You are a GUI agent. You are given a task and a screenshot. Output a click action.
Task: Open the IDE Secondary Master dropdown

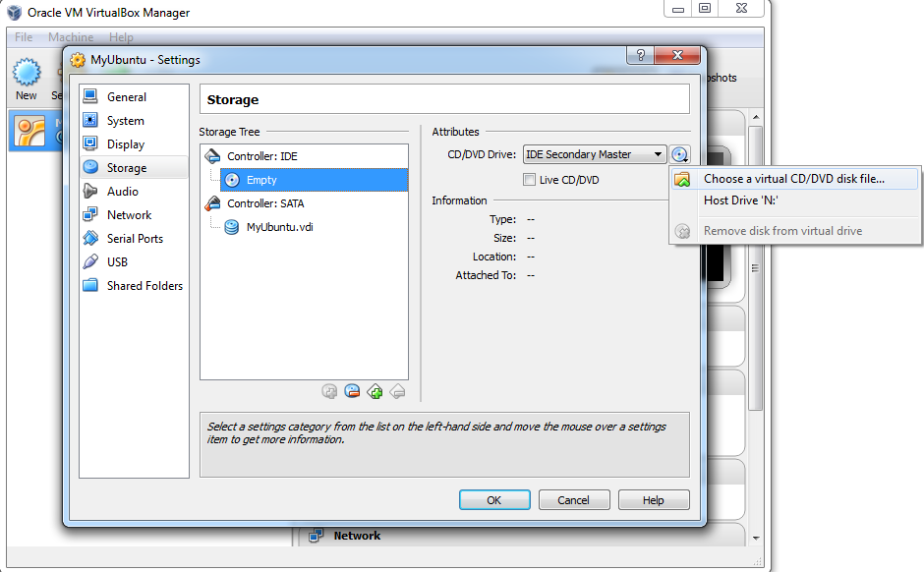click(x=595, y=154)
